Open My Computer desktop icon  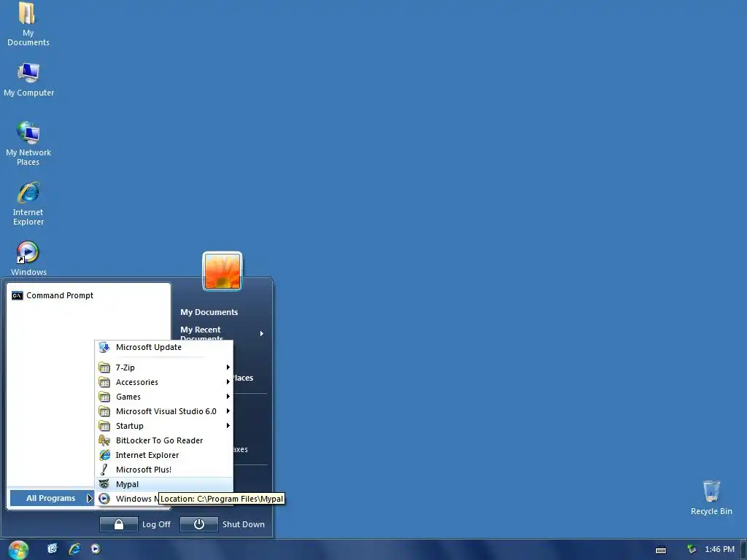28,80
